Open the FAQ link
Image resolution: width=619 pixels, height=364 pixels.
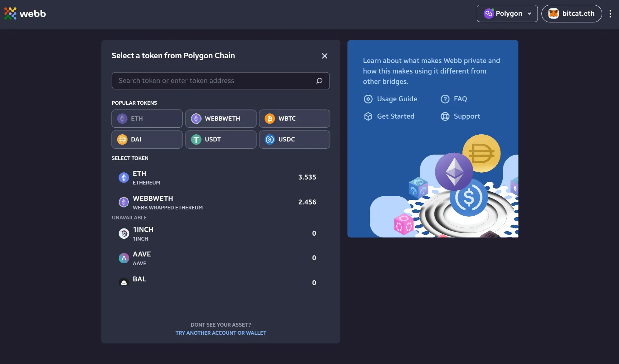click(454, 99)
